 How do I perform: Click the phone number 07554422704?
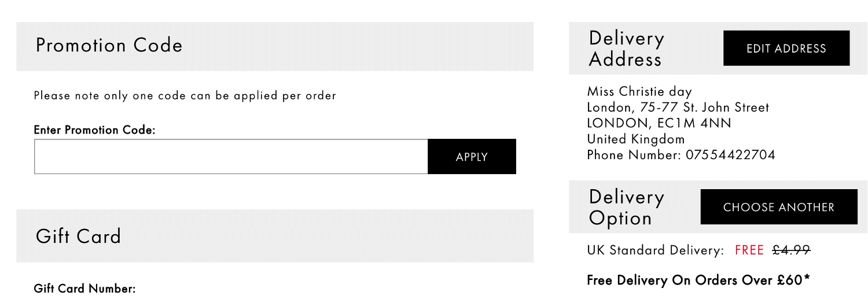pos(730,155)
